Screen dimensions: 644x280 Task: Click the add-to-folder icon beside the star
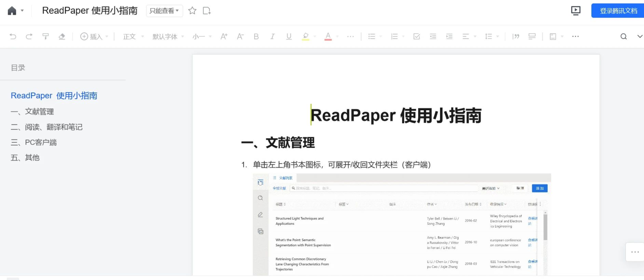tap(207, 11)
